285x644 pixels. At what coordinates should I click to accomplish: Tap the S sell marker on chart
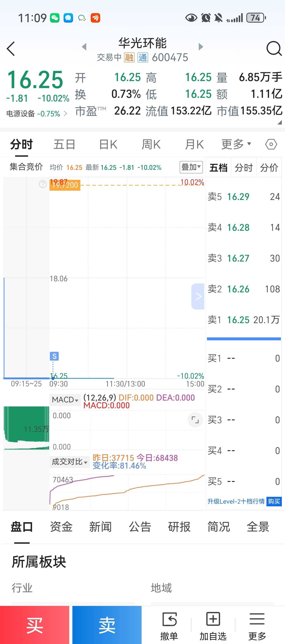pos(54,356)
